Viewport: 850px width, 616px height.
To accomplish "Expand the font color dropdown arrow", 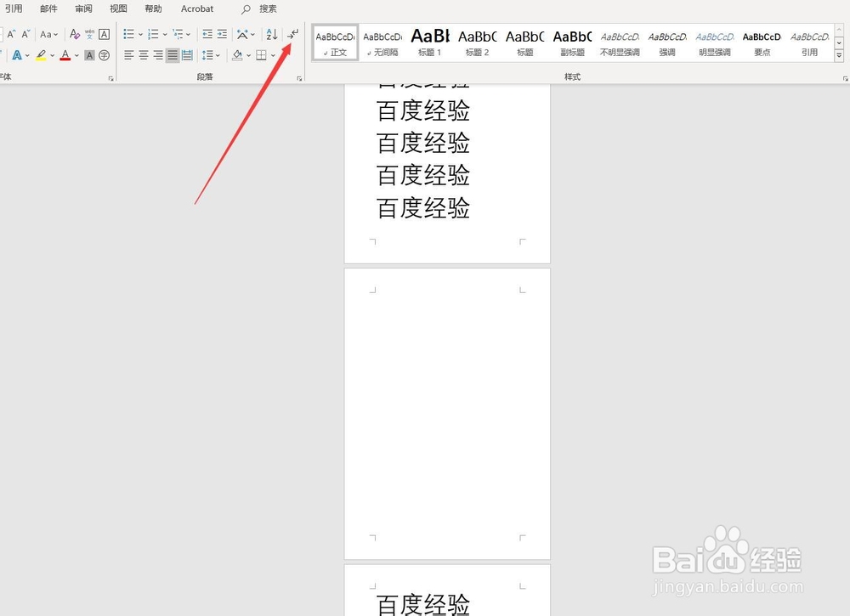I will click(76, 55).
